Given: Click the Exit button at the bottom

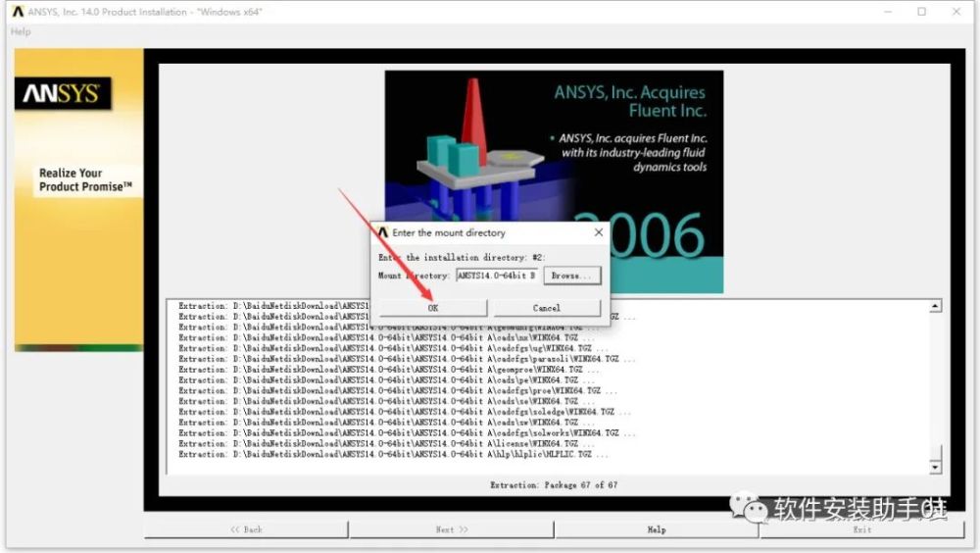Looking at the screenshot, I should tap(861, 529).
